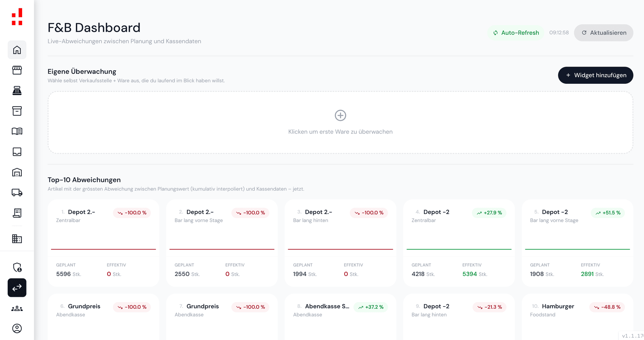Click Widget hinzufügen to add a widget

click(x=595, y=75)
